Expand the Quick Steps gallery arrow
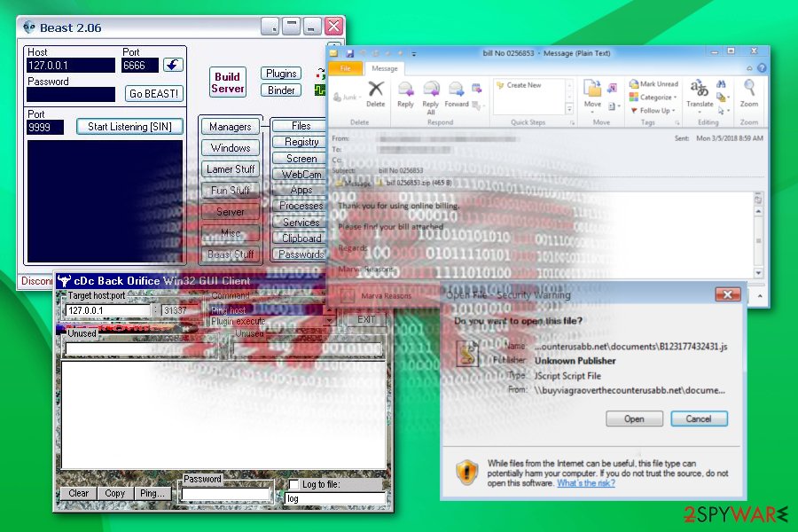Viewport: 798px width, 532px height. (x=569, y=109)
